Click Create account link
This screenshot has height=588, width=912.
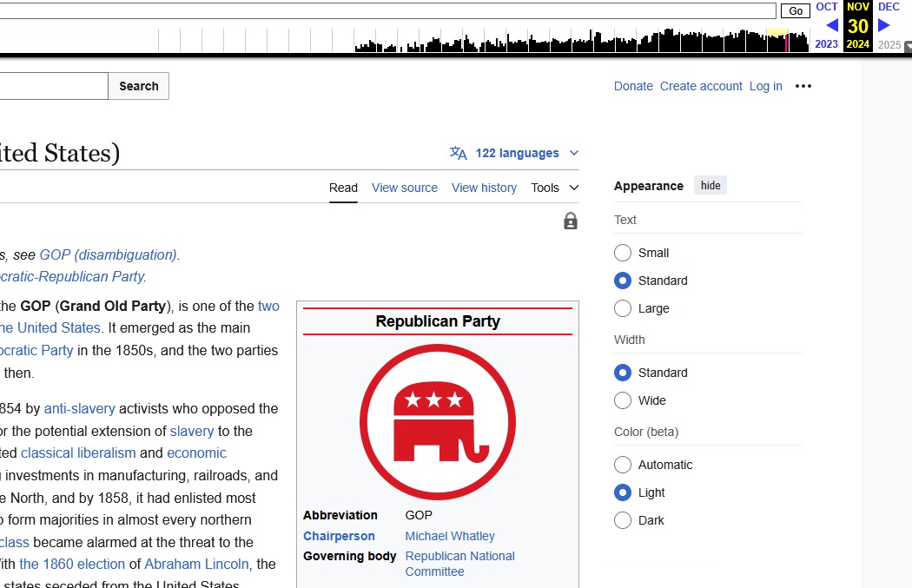[x=701, y=86]
